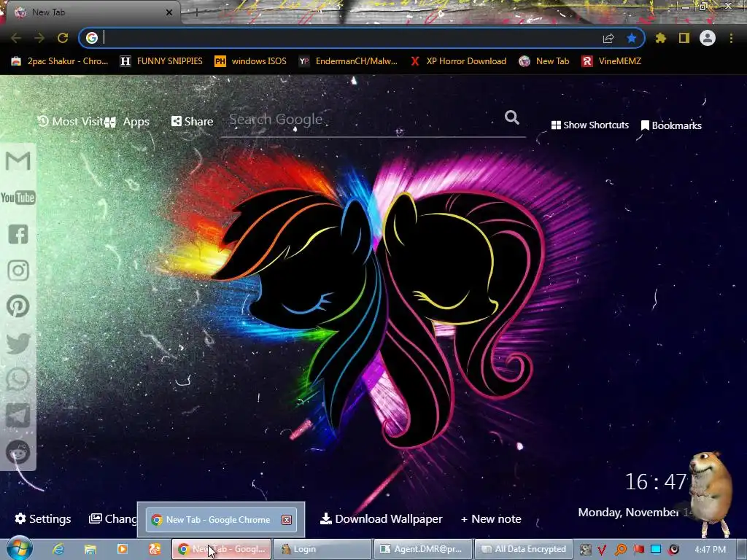Click Change wallpaper button

113,518
